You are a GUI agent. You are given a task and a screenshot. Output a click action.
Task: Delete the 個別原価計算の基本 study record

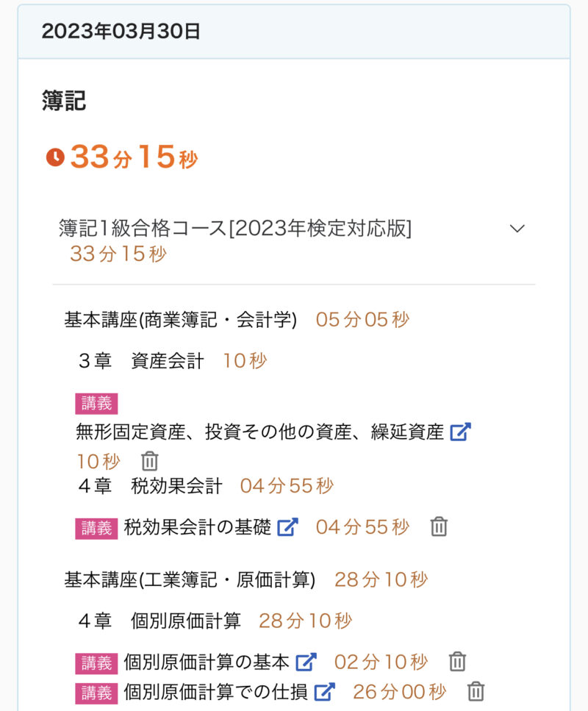[x=457, y=662]
